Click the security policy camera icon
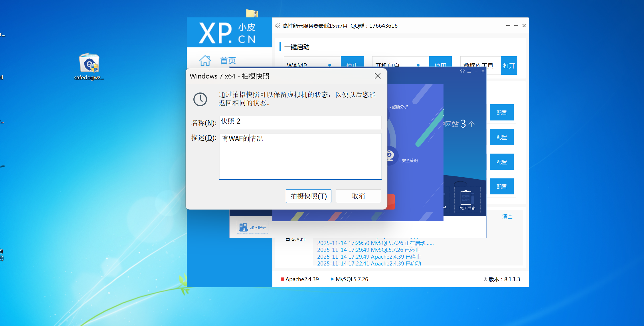The image size is (644, 326). (390, 156)
